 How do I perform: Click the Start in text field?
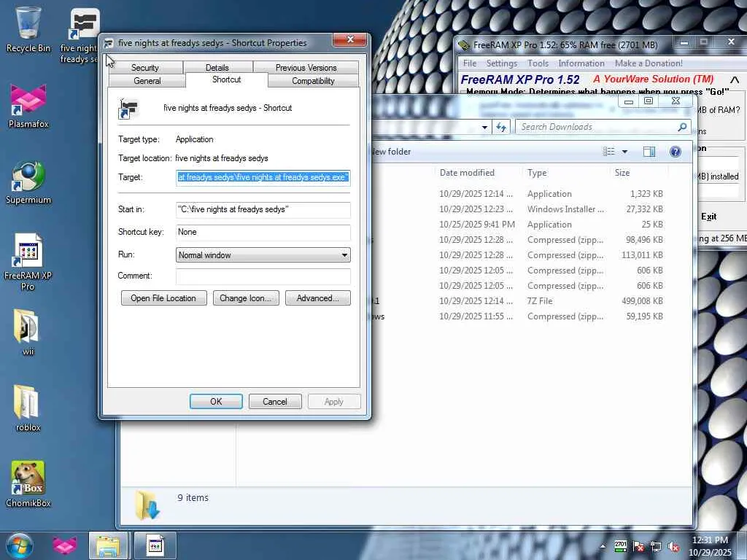pos(263,209)
